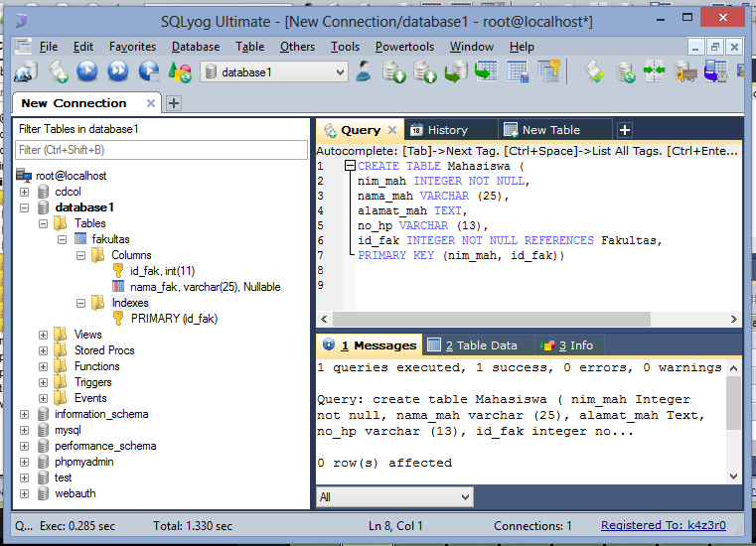Select the phpmyadmin database

[x=83, y=462]
